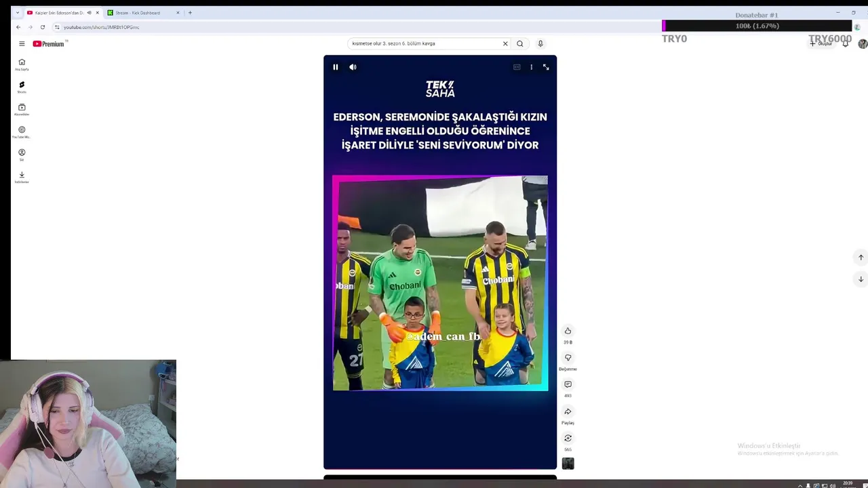This screenshot has width=868, height=488.
Task: Like the Short with thumbs up
Action: 568,331
